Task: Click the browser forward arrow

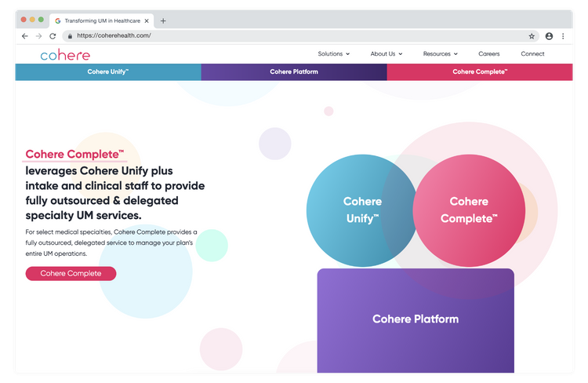Action: point(38,36)
